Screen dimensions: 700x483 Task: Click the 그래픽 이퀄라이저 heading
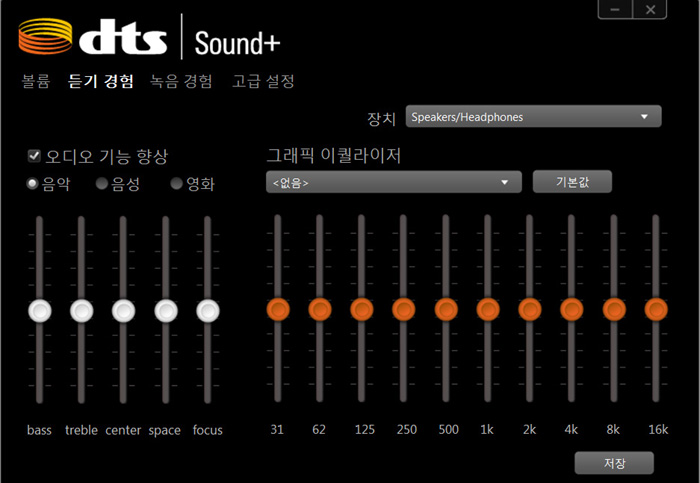(333, 155)
